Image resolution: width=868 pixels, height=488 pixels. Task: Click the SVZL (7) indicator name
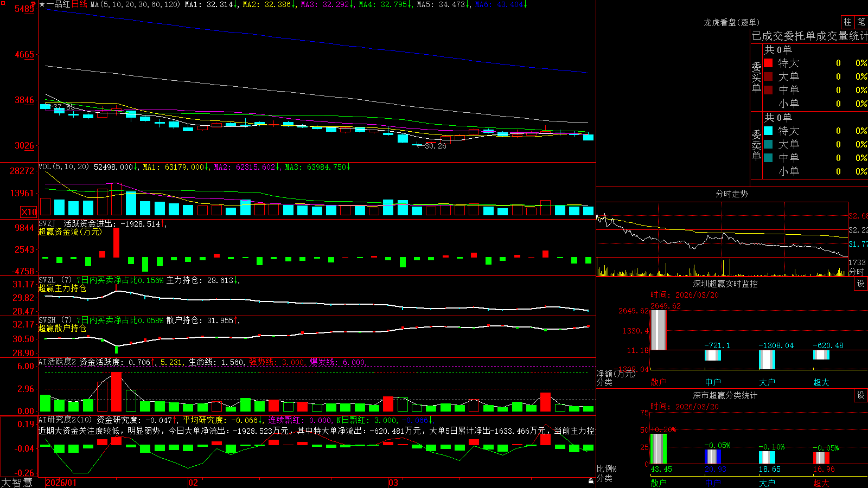pos(55,280)
